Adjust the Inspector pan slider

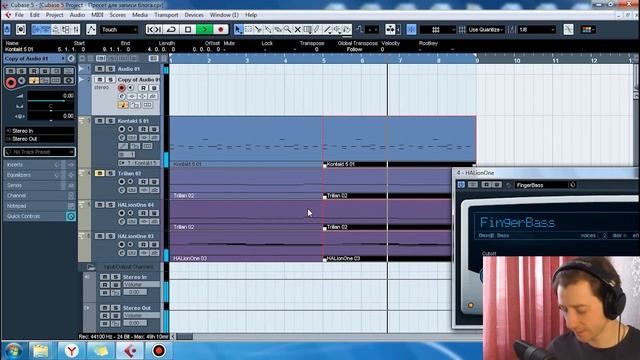[51, 107]
